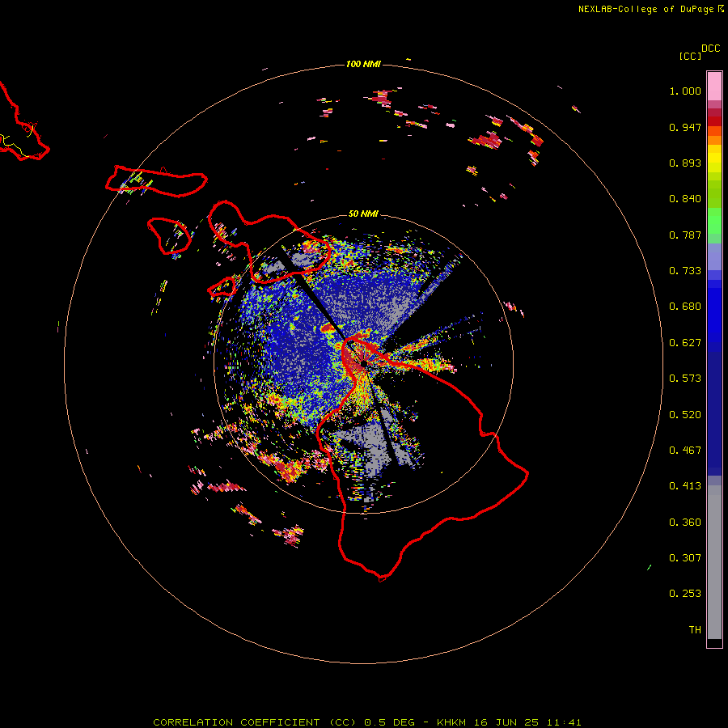Click the 0.627 legend value
This screenshot has width=728, height=728.
tap(685, 343)
